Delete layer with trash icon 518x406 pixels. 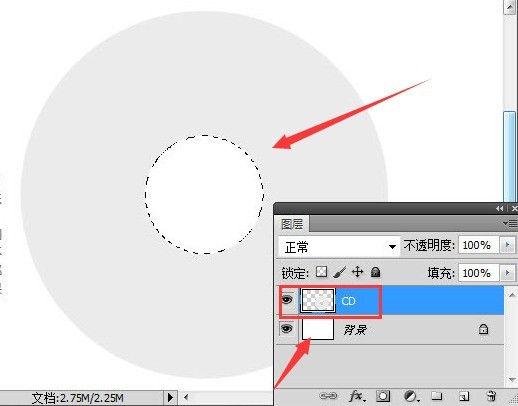[x=491, y=396]
